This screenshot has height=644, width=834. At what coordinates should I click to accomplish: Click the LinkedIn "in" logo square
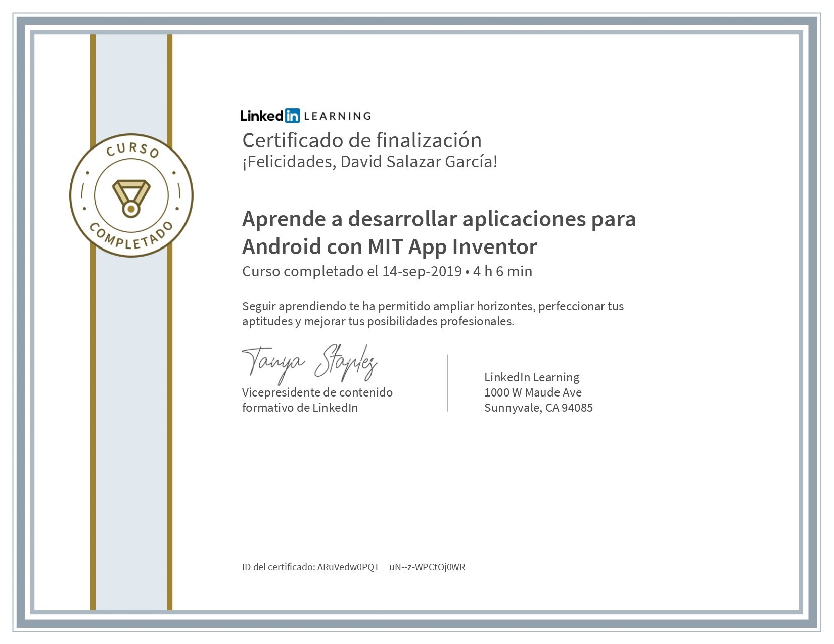click(292, 116)
